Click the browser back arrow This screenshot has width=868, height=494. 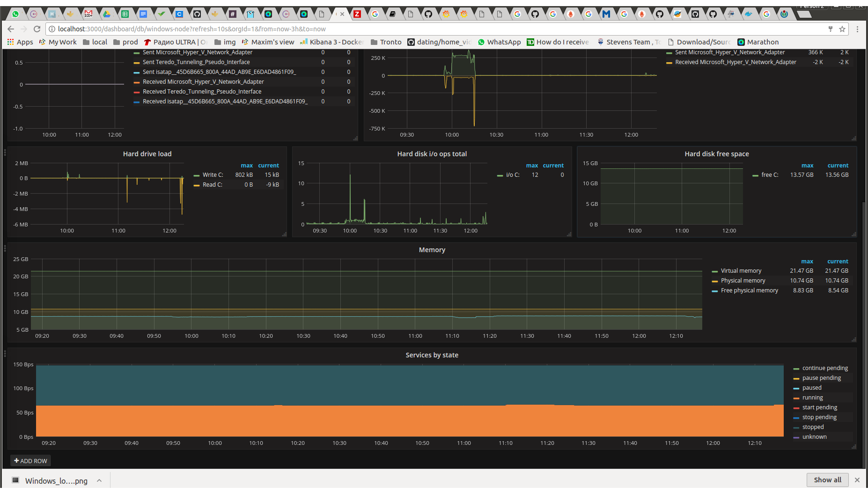[x=11, y=29]
